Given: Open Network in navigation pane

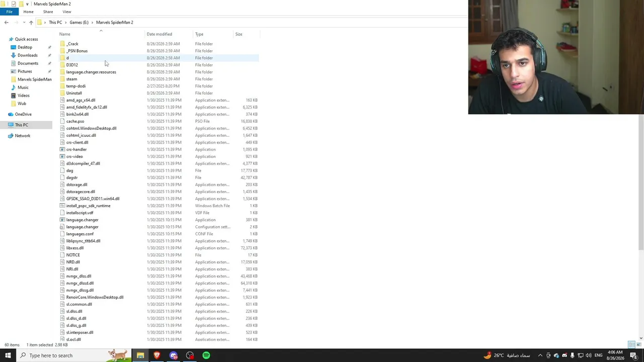Looking at the screenshot, I should [23, 136].
